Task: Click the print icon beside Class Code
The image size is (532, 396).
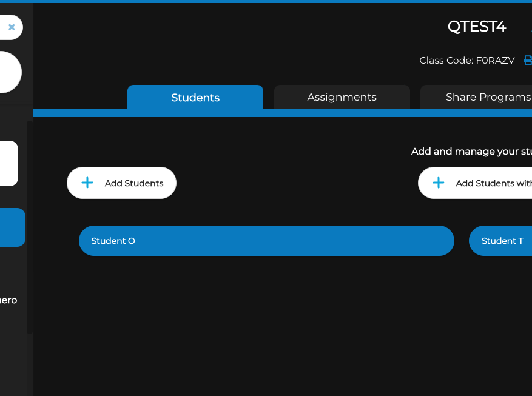Action: [x=528, y=60]
